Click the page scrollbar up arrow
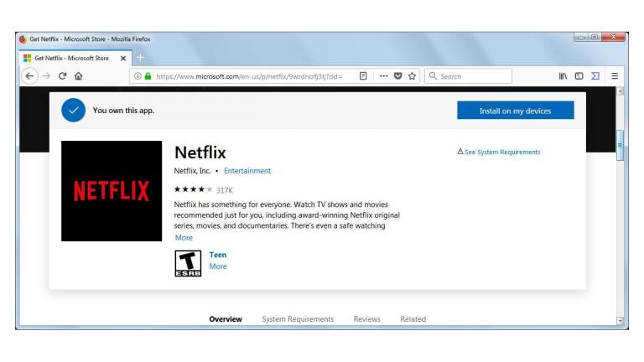This screenshot has width=644, height=362. [621, 91]
